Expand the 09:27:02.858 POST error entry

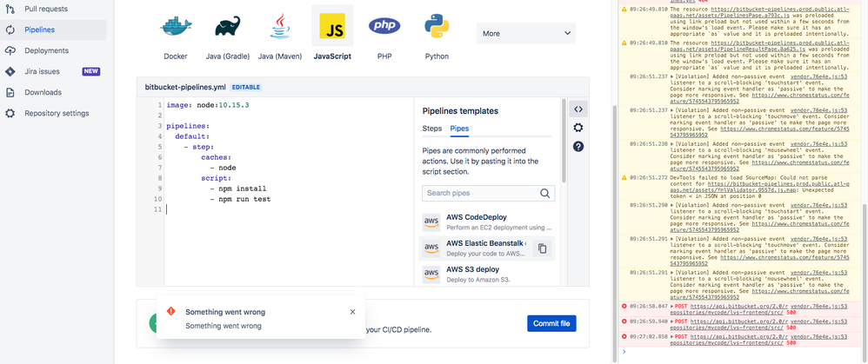click(x=671, y=336)
